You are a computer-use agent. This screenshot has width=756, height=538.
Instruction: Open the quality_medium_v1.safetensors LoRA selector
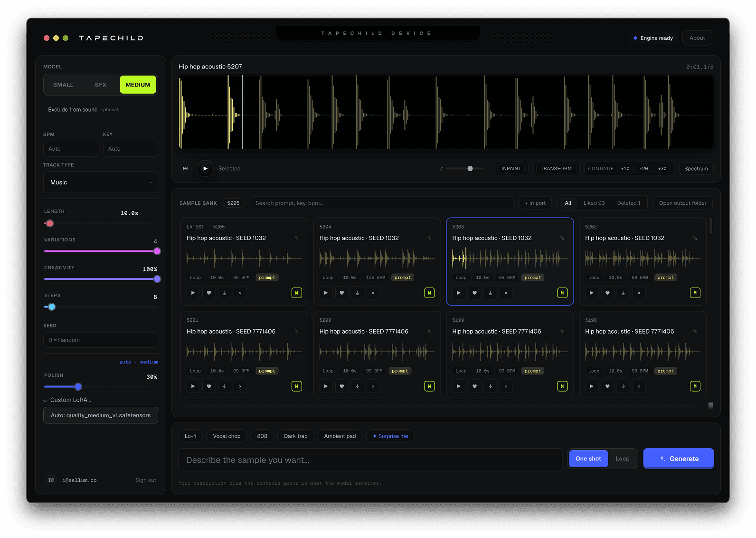click(x=101, y=415)
